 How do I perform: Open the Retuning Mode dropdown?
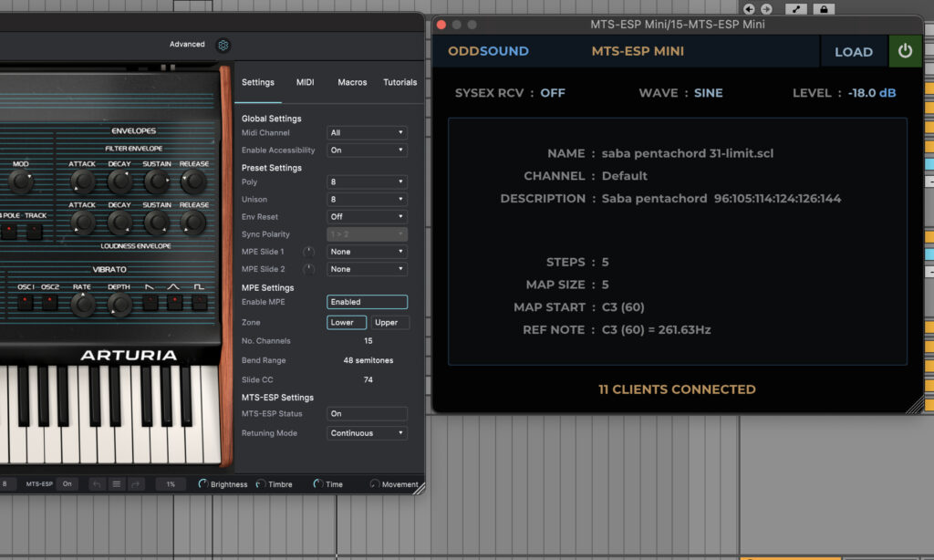[367, 433]
